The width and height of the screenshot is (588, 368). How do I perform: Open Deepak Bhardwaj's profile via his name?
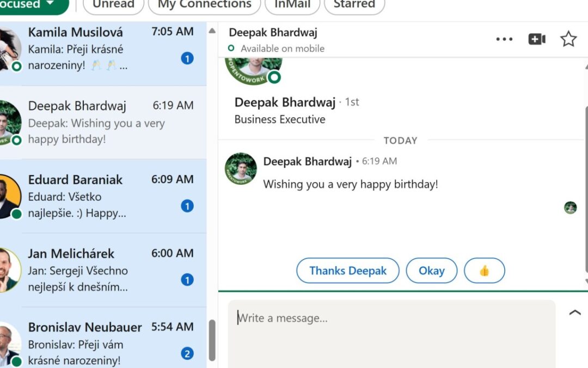coord(285,102)
